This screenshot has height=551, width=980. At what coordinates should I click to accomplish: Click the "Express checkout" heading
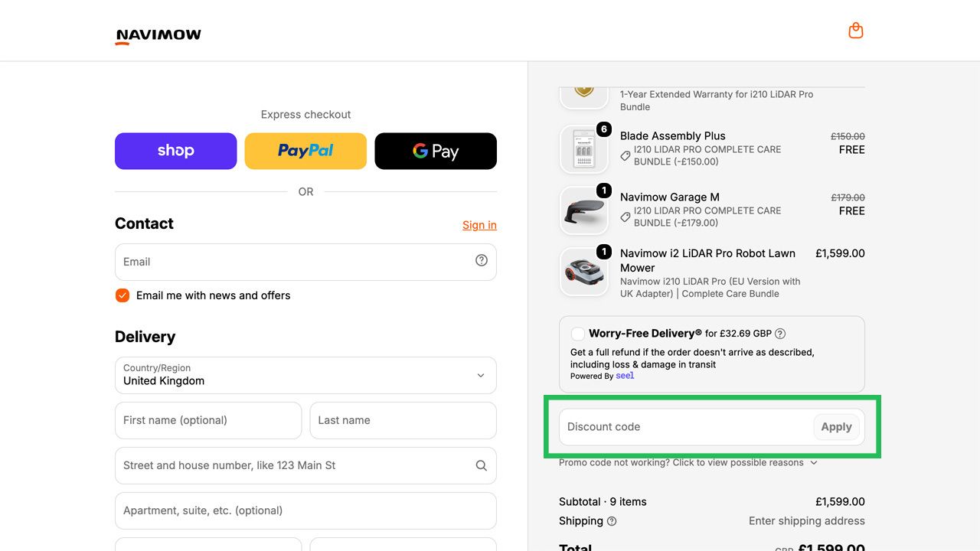305,115
